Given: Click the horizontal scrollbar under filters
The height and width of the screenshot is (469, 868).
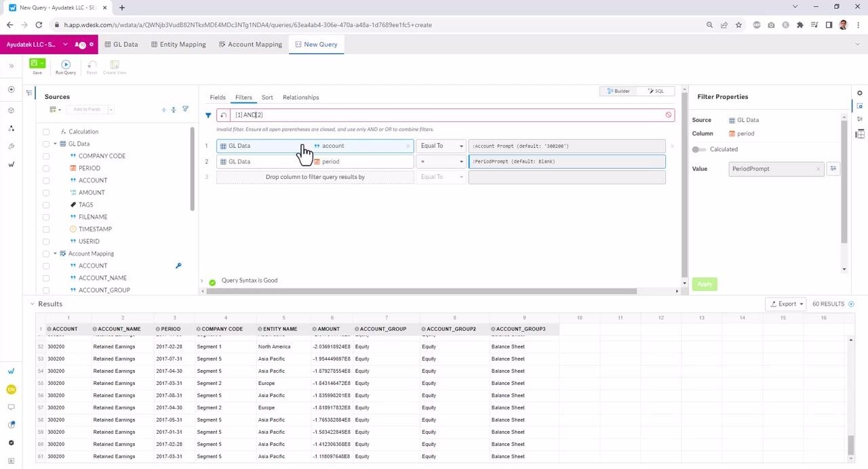Looking at the screenshot, I should click(x=420, y=291).
